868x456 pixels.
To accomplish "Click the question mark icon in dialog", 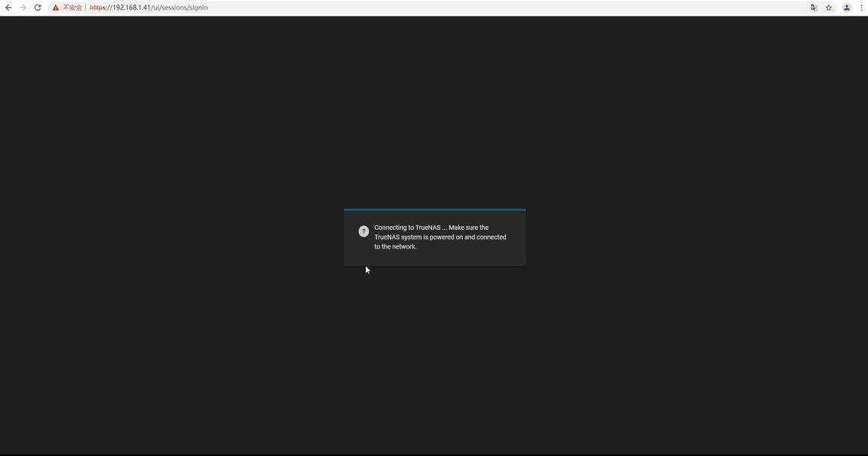I will click(x=363, y=231).
